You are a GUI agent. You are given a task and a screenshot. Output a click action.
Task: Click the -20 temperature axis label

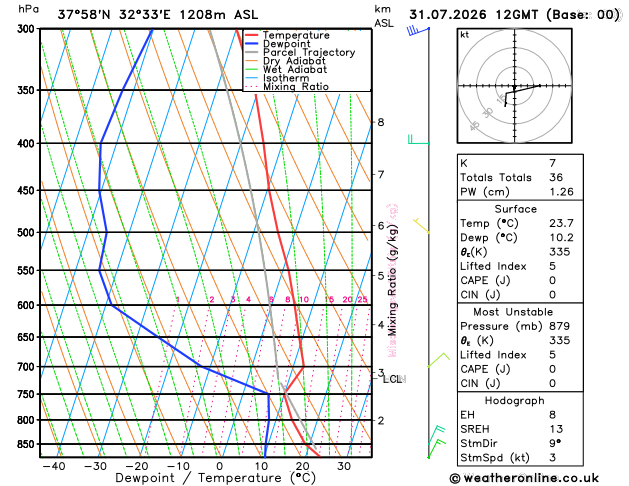point(137,466)
